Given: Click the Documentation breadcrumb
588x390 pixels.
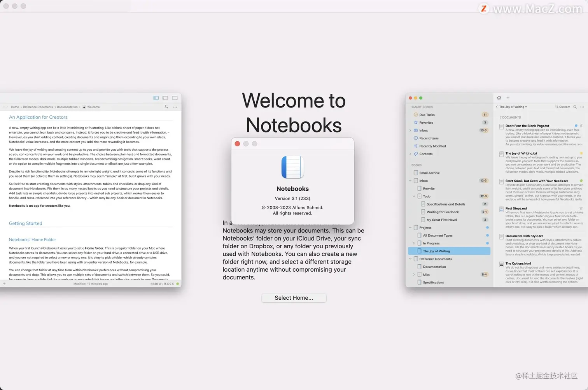Looking at the screenshot, I should 67,107.
